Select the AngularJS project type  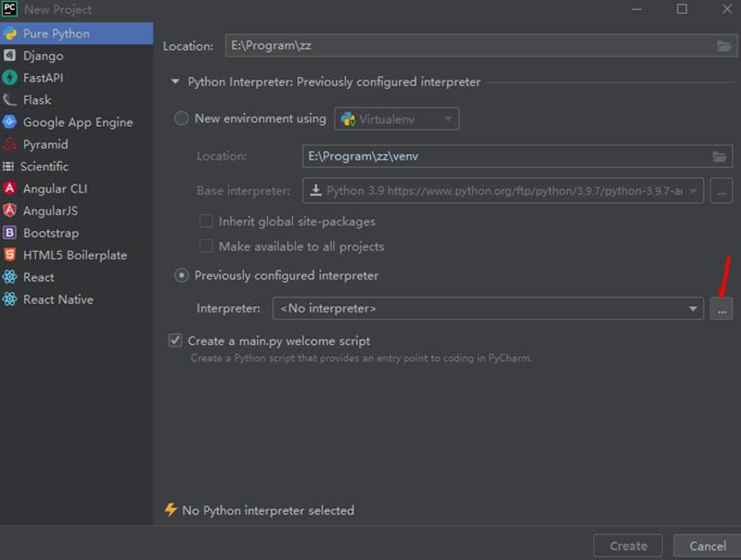pyautogui.click(x=76, y=211)
